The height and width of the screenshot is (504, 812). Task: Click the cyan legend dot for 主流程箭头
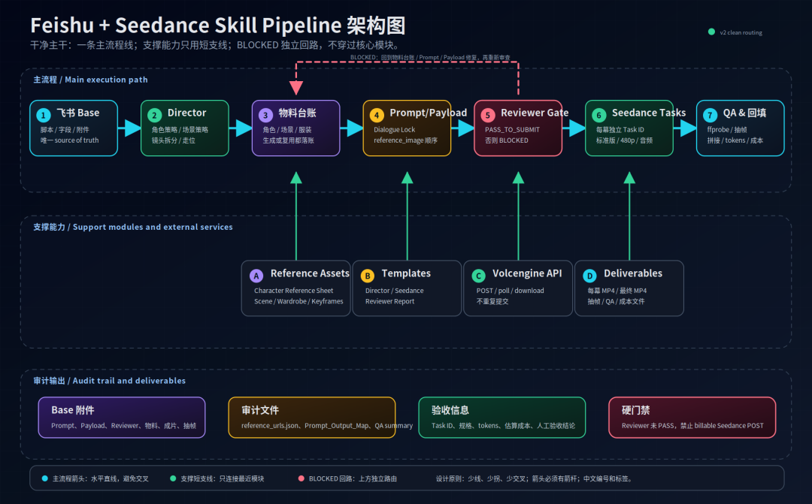pos(44,478)
